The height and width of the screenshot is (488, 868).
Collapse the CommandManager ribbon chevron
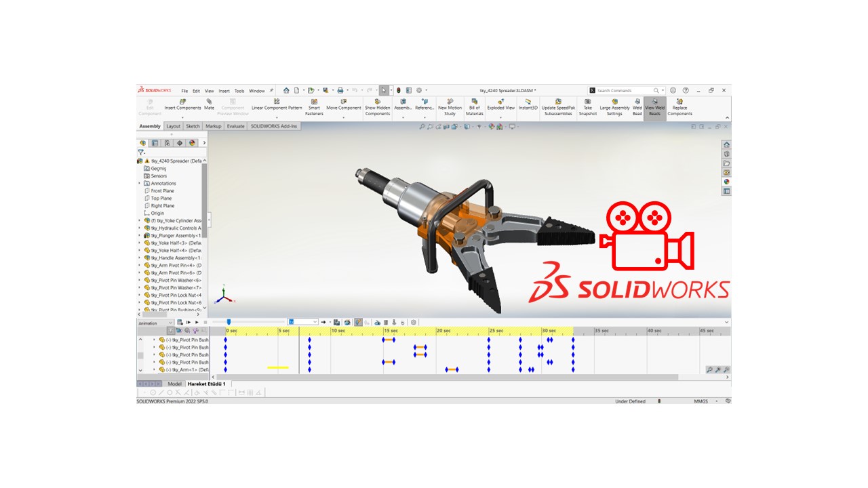(x=728, y=117)
